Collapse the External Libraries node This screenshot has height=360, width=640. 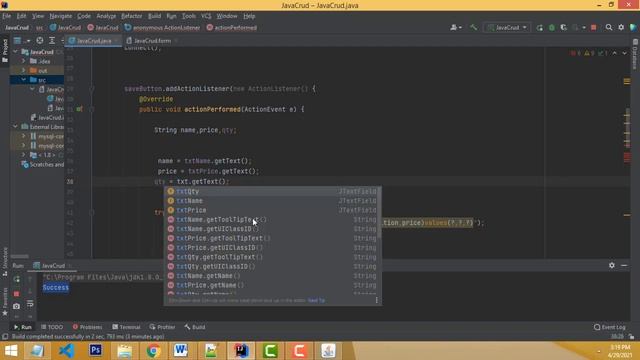click(x=16, y=127)
